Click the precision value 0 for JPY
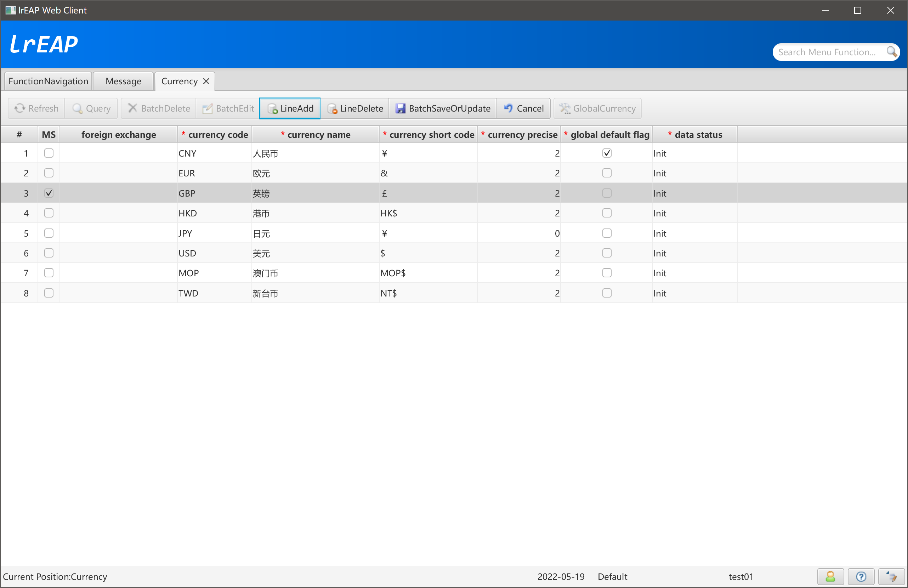 pos(519,233)
